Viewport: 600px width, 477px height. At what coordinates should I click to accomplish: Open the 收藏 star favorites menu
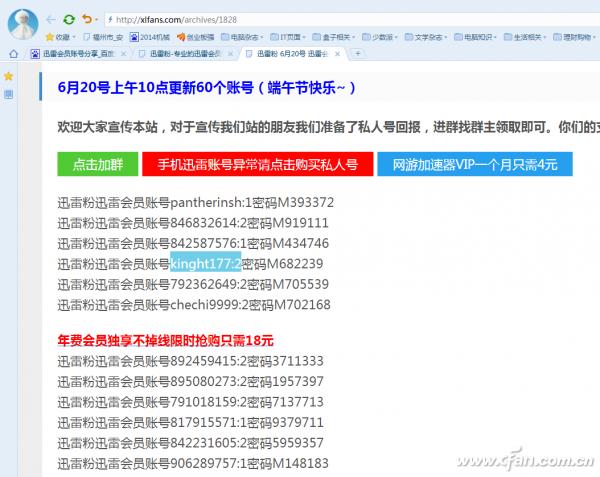[60, 37]
